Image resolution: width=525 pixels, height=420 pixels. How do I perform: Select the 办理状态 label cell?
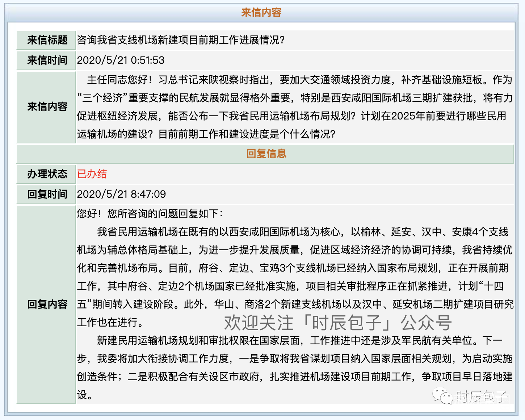click(x=47, y=174)
